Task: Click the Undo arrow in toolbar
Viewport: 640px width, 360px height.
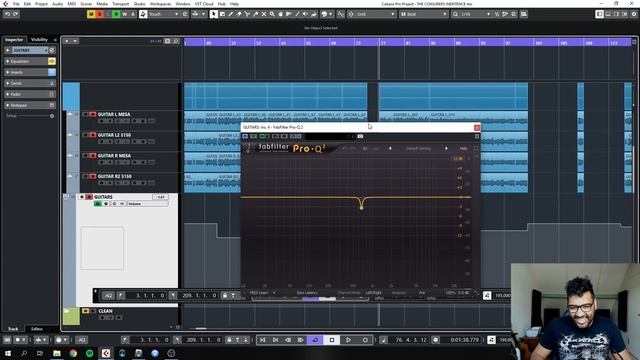Action: pos(7,14)
